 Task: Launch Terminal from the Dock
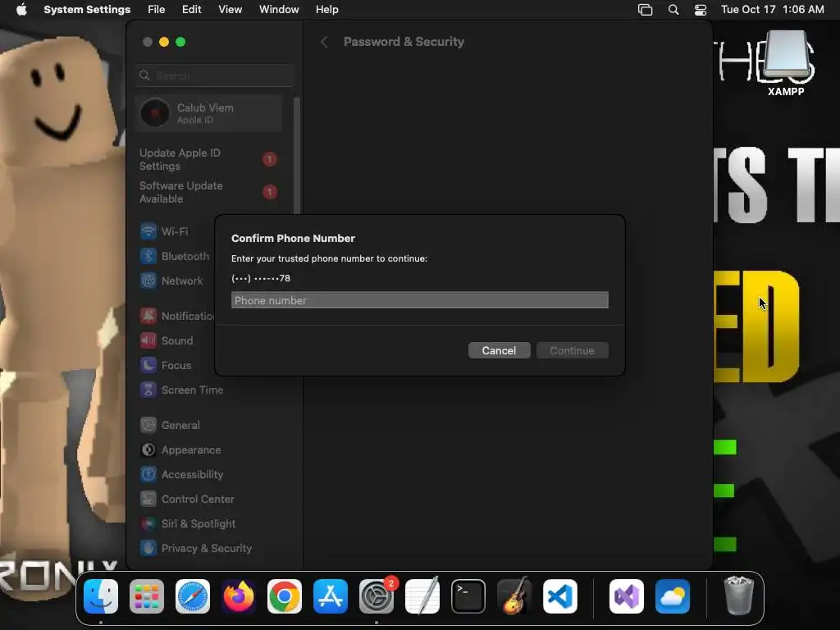click(468, 596)
